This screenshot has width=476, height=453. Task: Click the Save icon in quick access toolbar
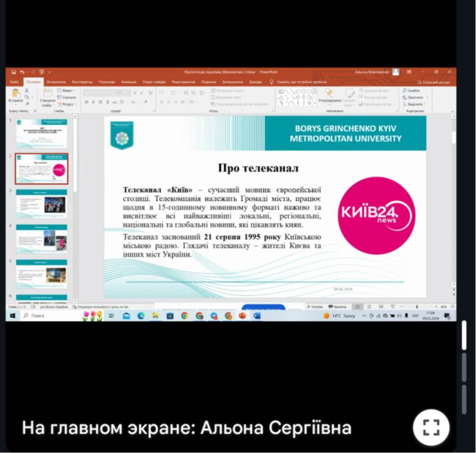tap(13, 72)
